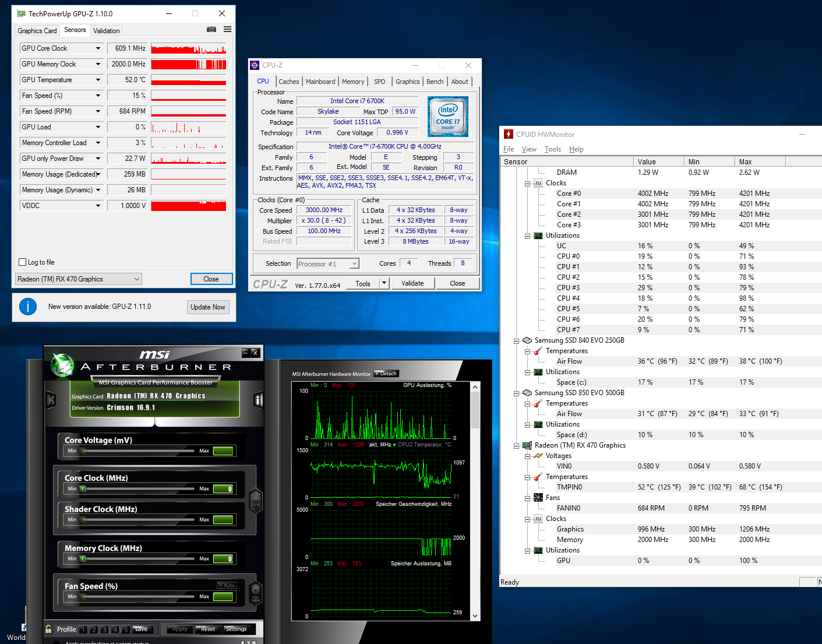Screen dimensions: 822x644
Task: Click the Utilizations graph icon under Samsung SSD 850 EVO
Action: coord(538,424)
